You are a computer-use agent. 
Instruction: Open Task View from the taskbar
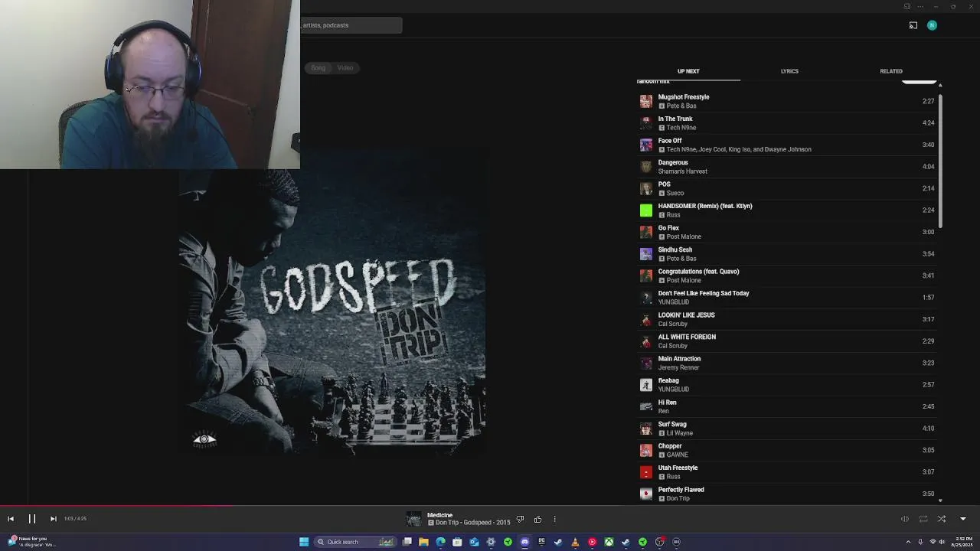(x=407, y=542)
